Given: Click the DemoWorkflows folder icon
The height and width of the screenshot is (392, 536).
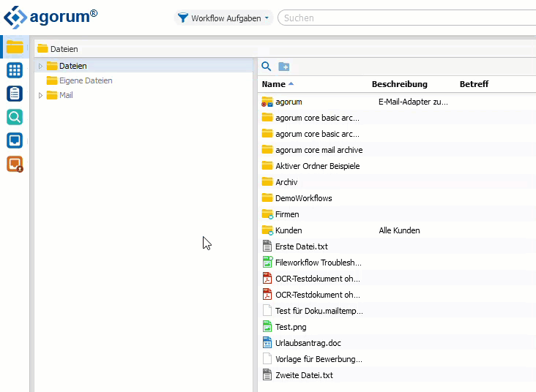Looking at the screenshot, I should click(x=267, y=197).
